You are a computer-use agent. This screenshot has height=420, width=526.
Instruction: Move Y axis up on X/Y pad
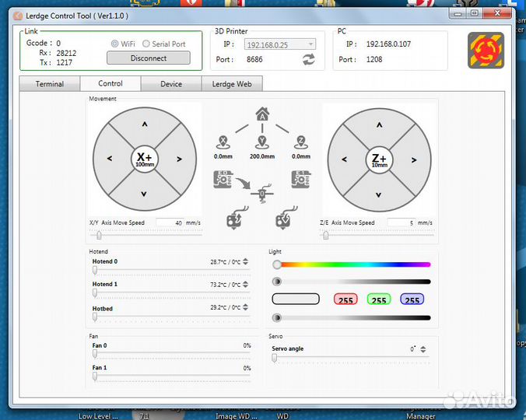(145, 124)
